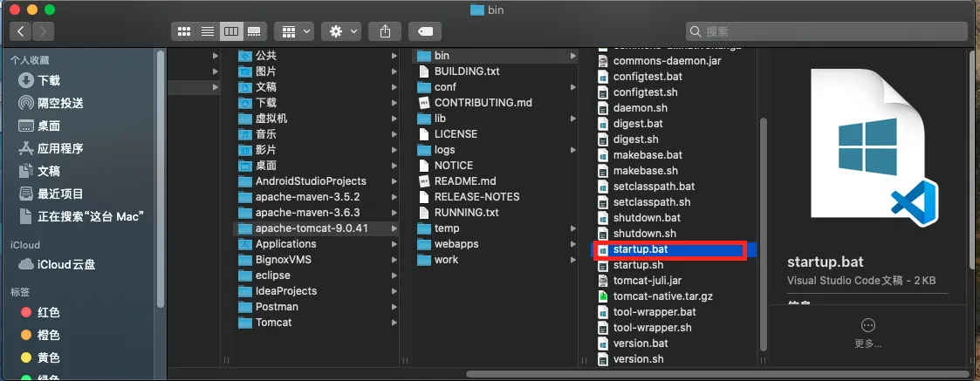Expand the eclipse folder arrow
Screen dimensions: 980x381
click(x=394, y=276)
